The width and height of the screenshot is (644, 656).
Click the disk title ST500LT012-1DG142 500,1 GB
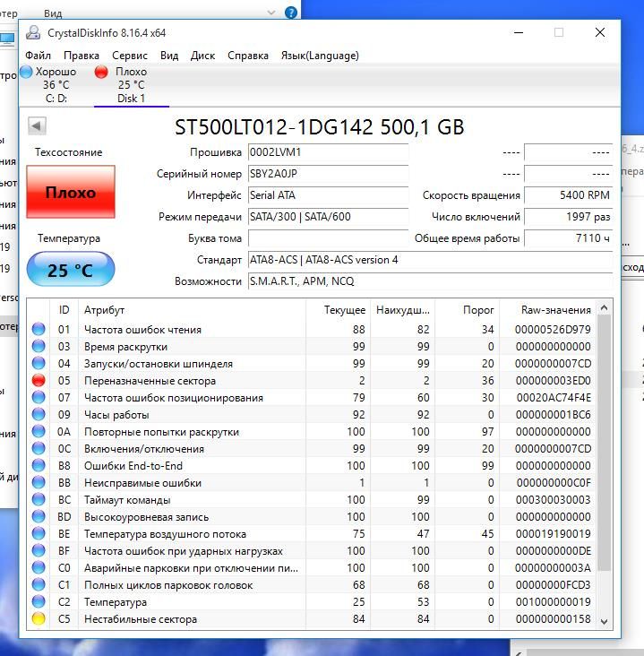pos(320,126)
